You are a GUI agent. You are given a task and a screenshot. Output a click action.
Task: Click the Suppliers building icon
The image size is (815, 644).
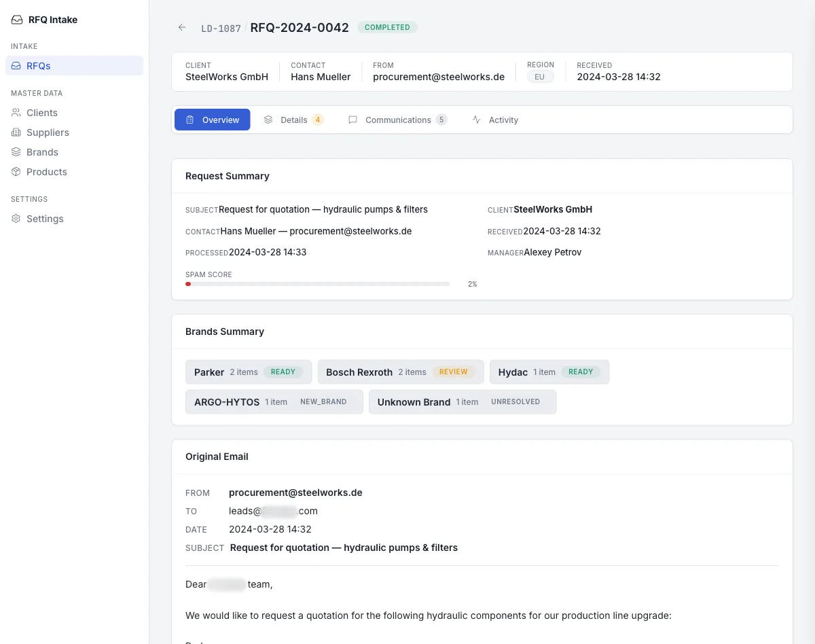(16, 132)
